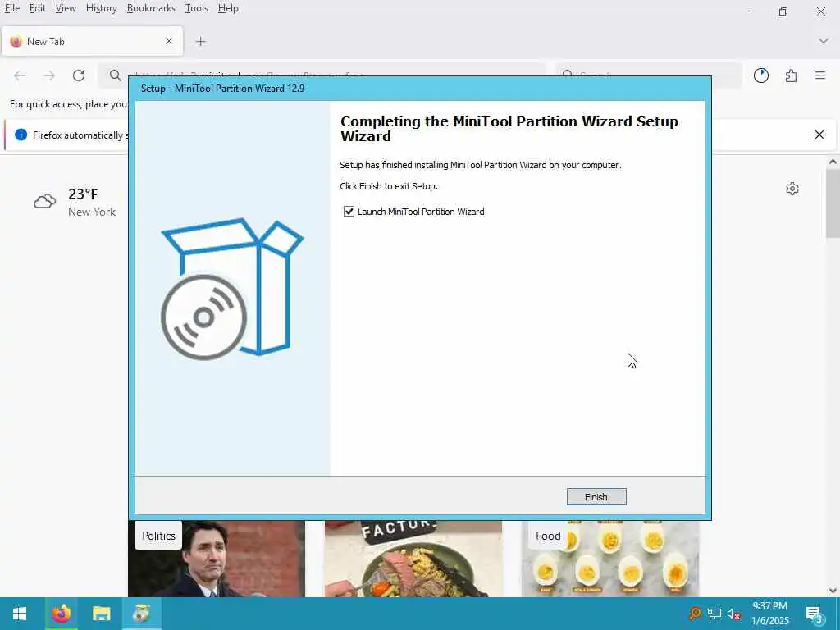Viewport: 840px width, 630px height.
Task: Click the muted volume tray icon
Action: [x=733, y=614]
